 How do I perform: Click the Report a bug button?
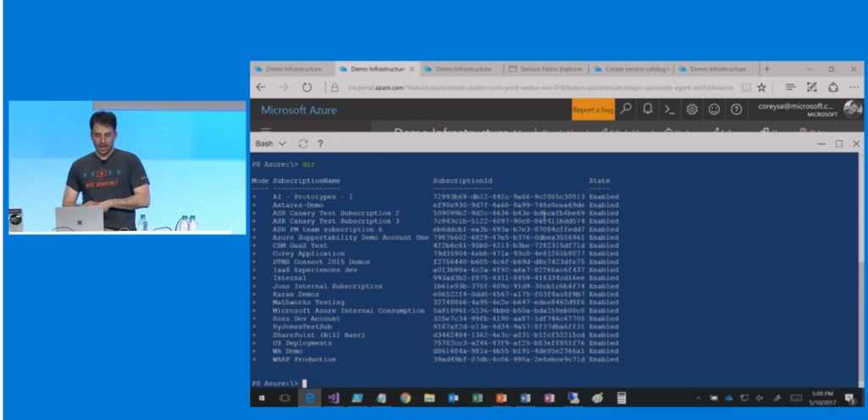click(x=593, y=109)
